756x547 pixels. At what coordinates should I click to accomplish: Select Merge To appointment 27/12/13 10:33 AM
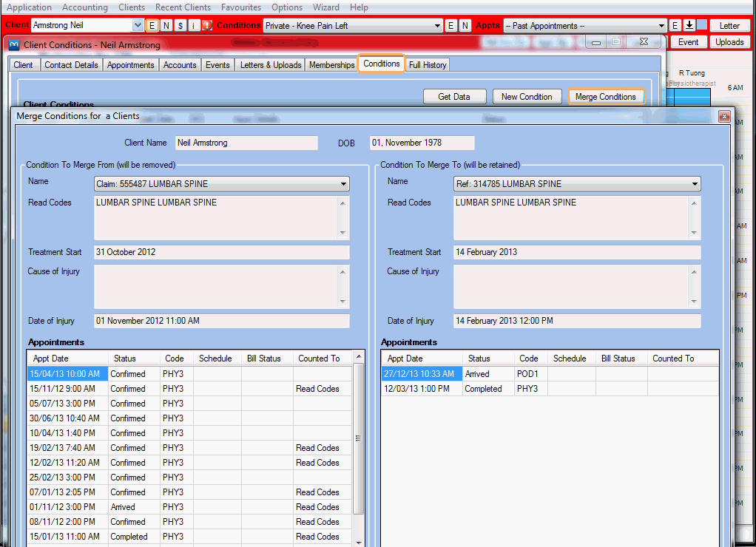coord(550,374)
